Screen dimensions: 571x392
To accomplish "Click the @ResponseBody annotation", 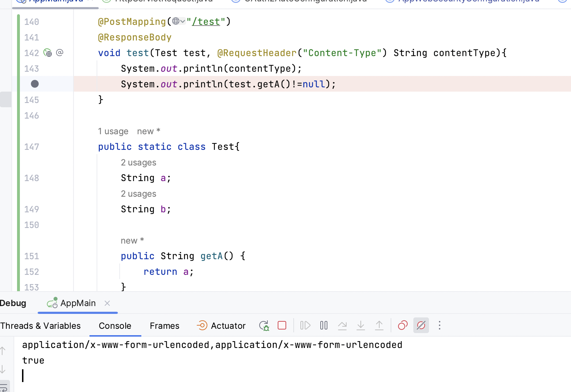I will pyautogui.click(x=135, y=37).
